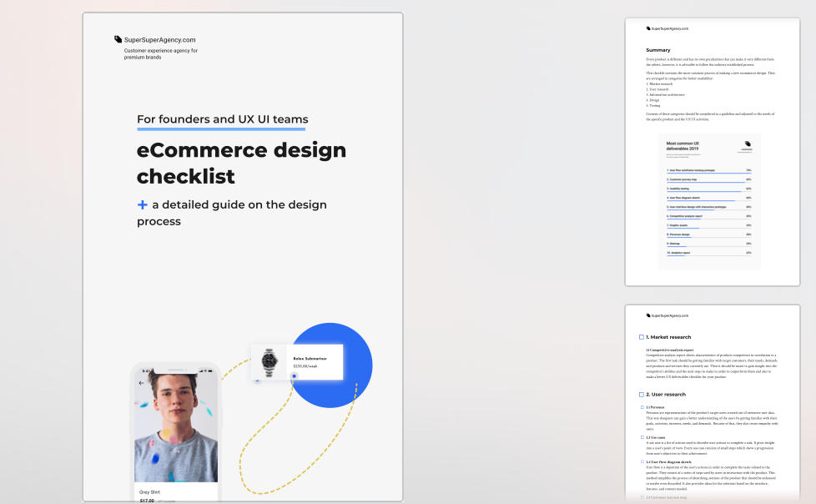Click the SuperSuperAgency logo icon on cover
Screen dimensions: 816x504
coord(118,39)
